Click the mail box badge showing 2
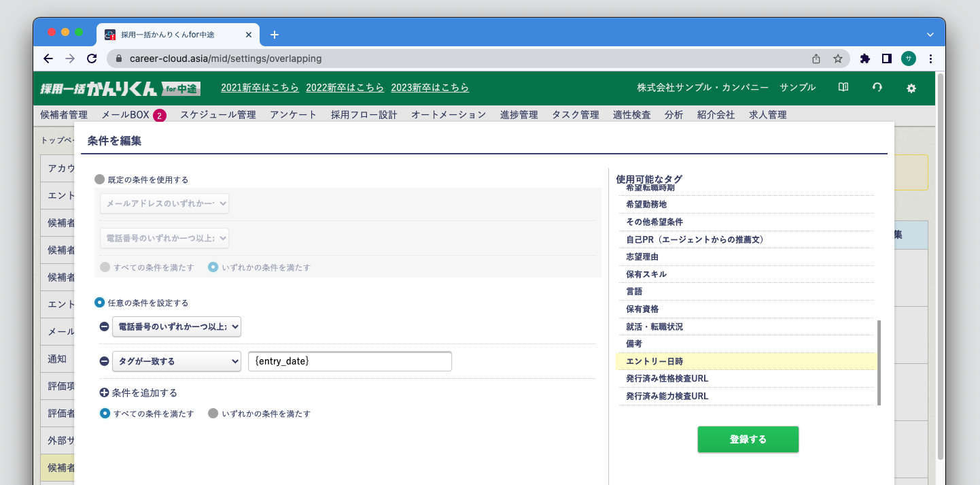 pyautogui.click(x=160, y=115)
